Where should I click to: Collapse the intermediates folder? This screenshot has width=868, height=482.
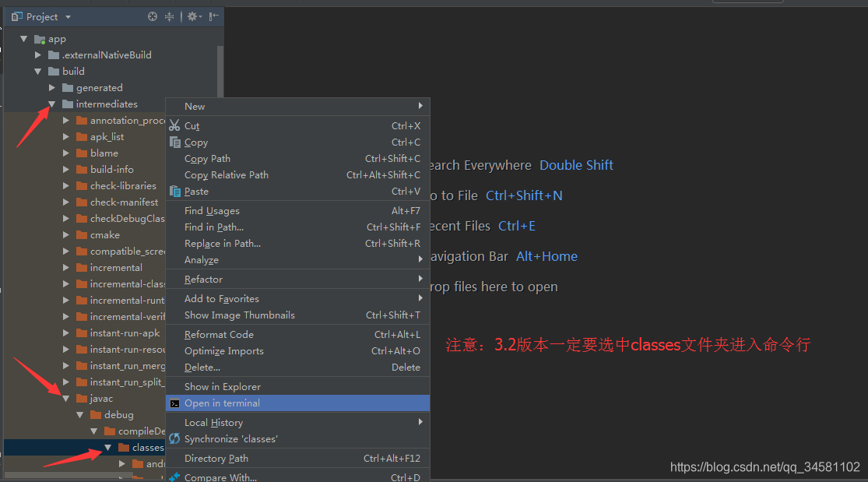click(52, 104)
